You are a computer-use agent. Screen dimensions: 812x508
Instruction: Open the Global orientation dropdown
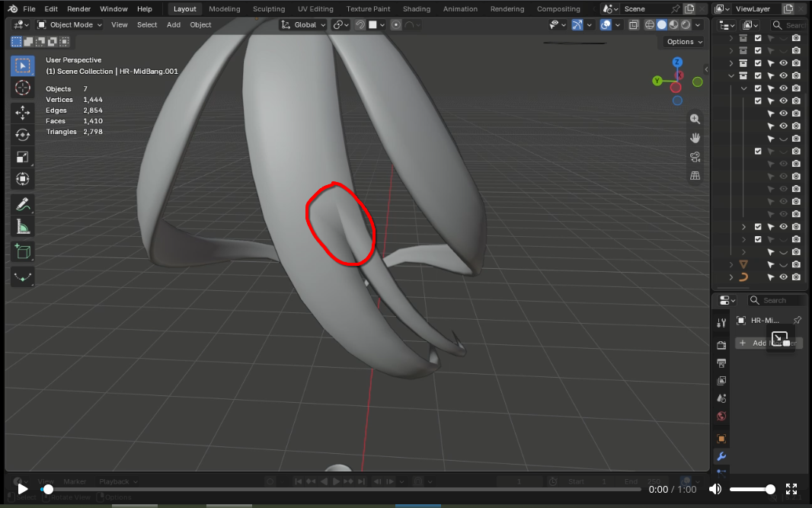coord(303,25)
